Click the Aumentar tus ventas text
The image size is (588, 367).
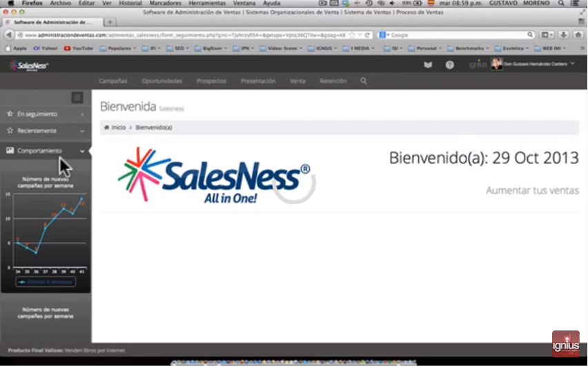pyautogui.click(x=532, y=190)
